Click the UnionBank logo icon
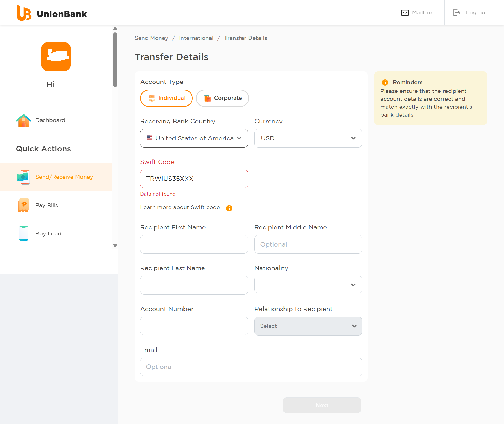504x424 pixels. click(24, 13)
